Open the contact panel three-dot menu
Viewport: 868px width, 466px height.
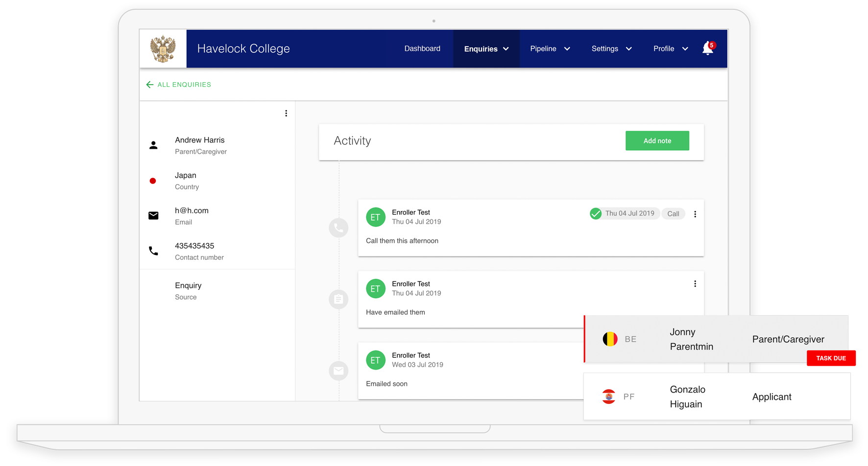(x=286, y=114)
